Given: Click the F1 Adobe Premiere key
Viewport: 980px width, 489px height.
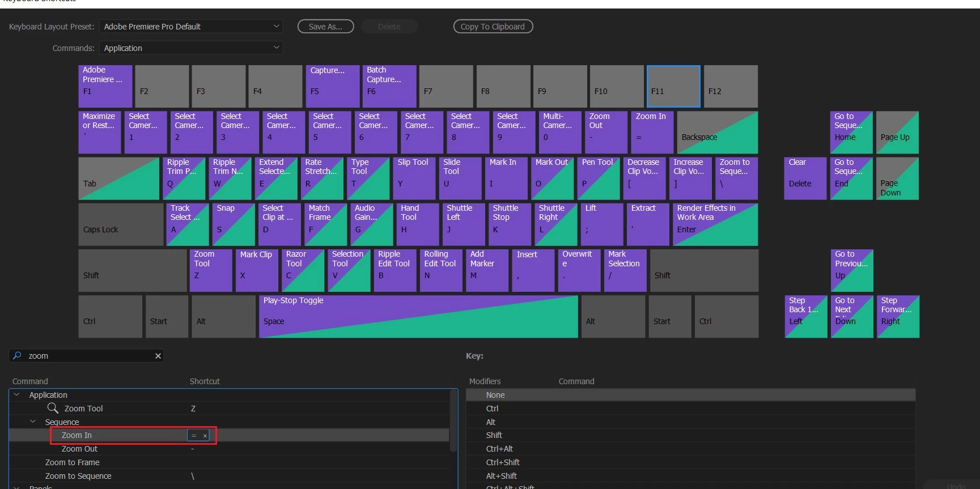Looking at the screenshot, I should (105, 86).
